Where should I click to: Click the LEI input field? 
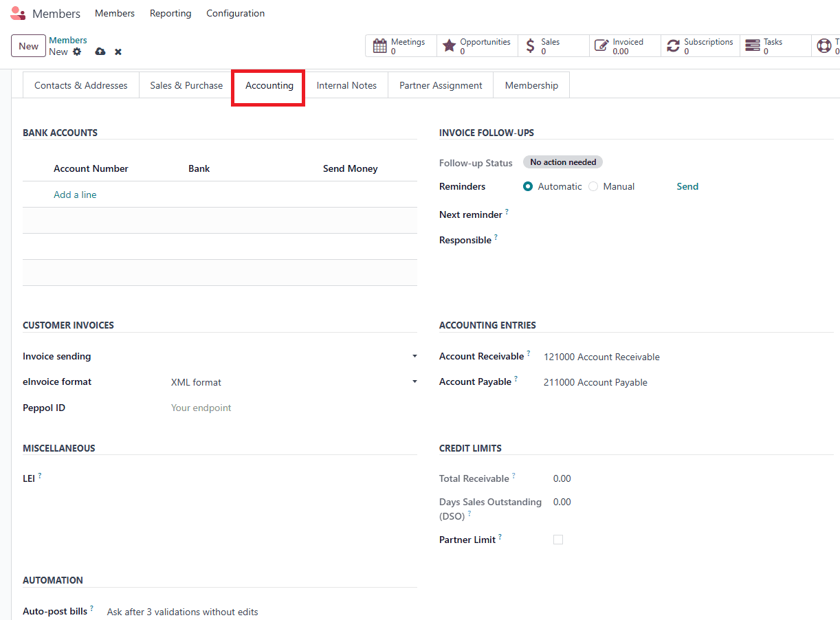click(294, 478)
